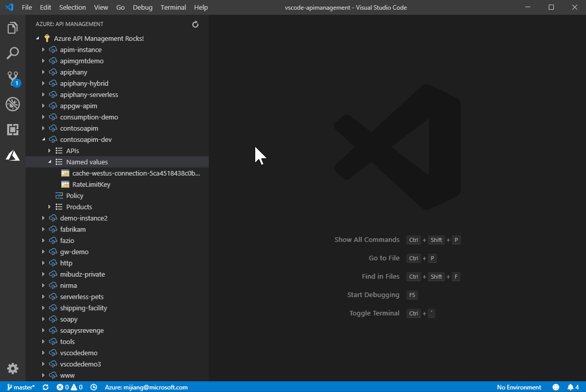586x392 pixels.
Task: Click Azure: mijiang@microsoft.com account in status bar
Action: click(146, 387)
